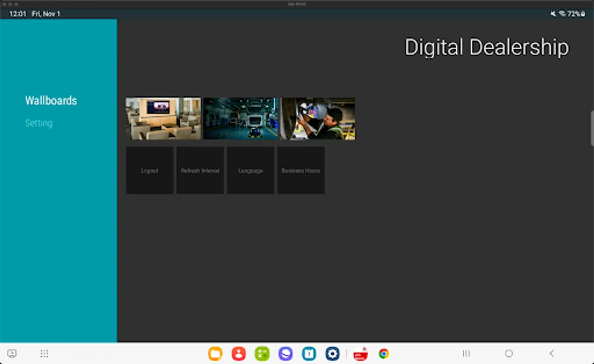594x364 pixels.
Task: Open the teal Calendar app icon
Action: click(309, 354)
